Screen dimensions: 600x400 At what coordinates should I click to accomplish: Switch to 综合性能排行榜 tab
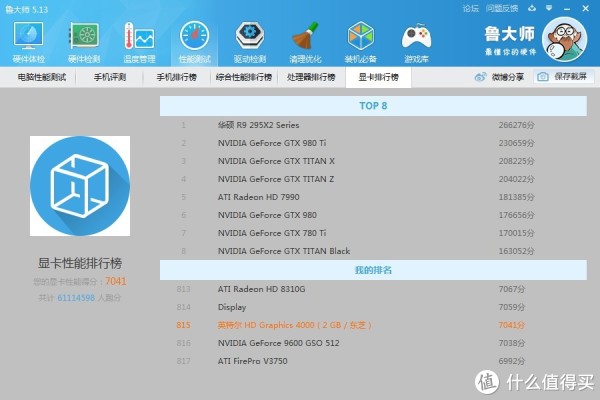point(244,77)
